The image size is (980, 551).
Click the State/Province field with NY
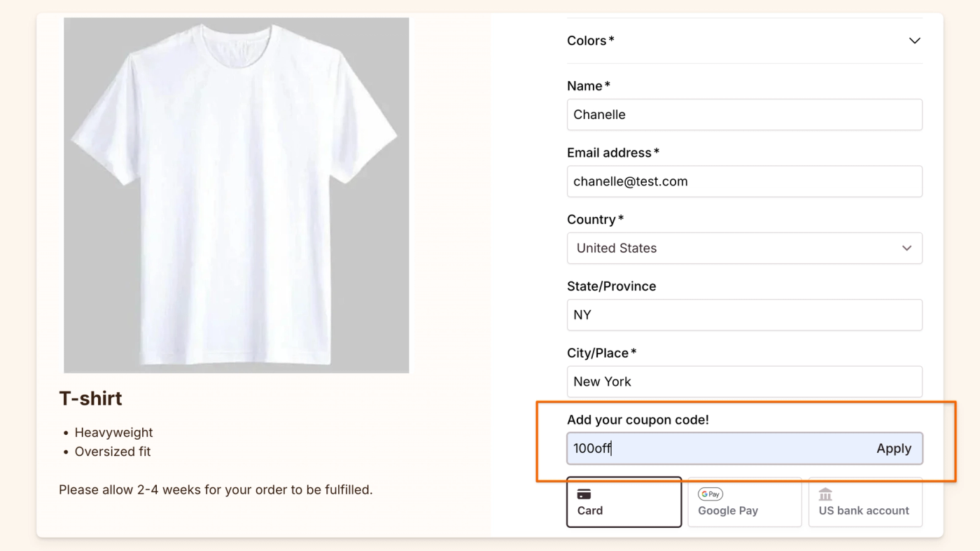(x=744, y=315)
